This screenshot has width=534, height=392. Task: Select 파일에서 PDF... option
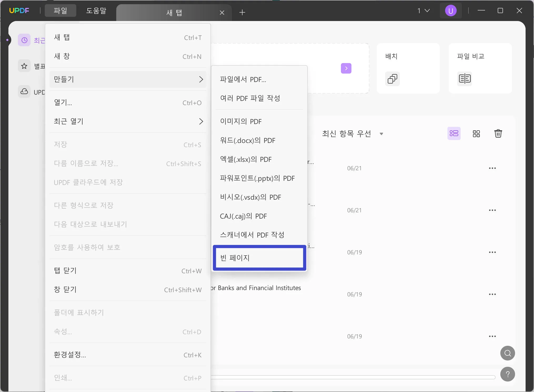click(259, 79)
